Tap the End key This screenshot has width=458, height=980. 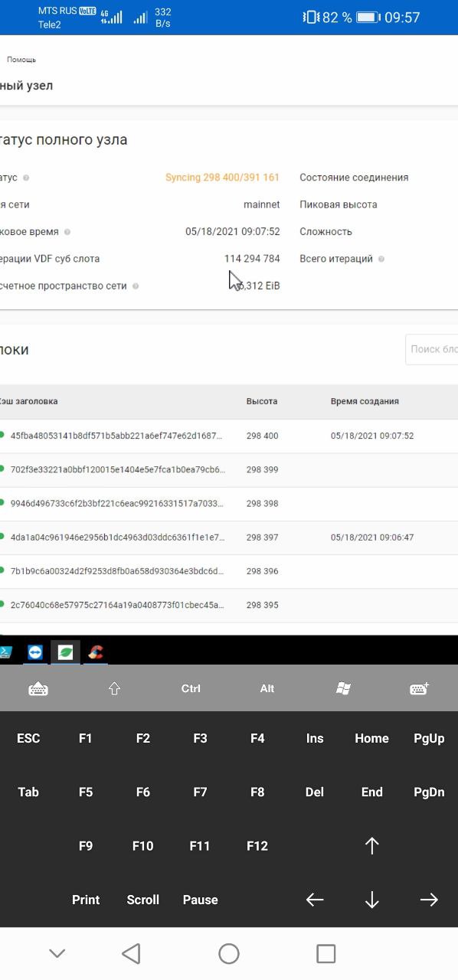click(x=372, y=792)
